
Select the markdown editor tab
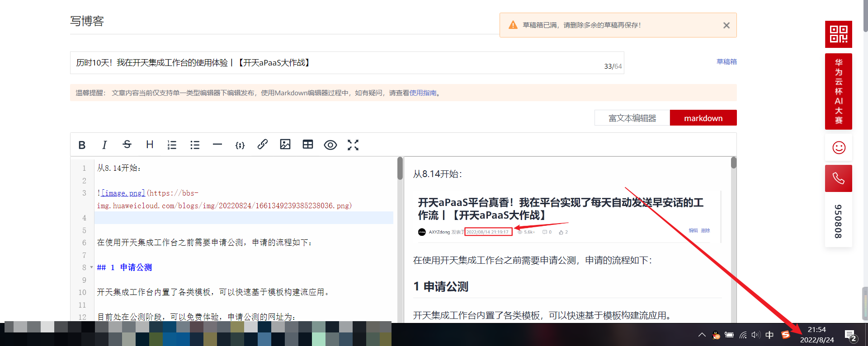(703, 118)
